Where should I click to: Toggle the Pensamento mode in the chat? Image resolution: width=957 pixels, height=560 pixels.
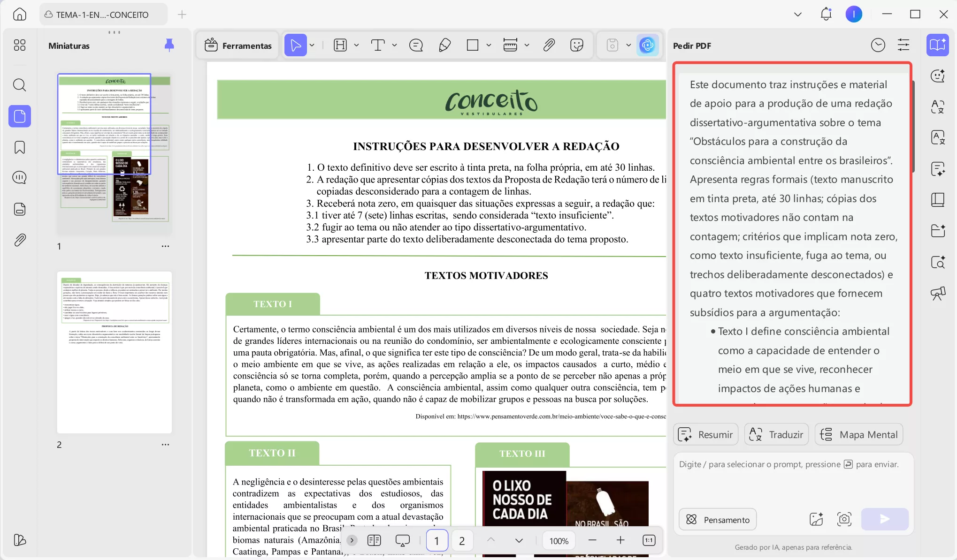pos(717,519)
